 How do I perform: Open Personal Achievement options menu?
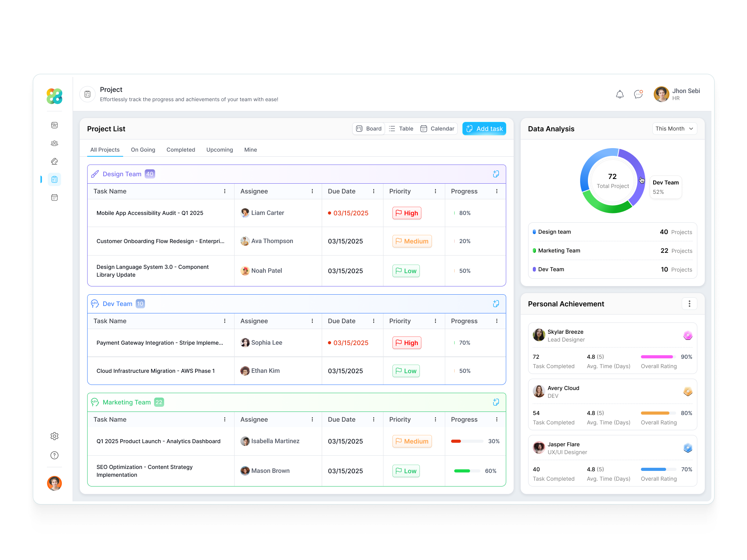[689, 304]
